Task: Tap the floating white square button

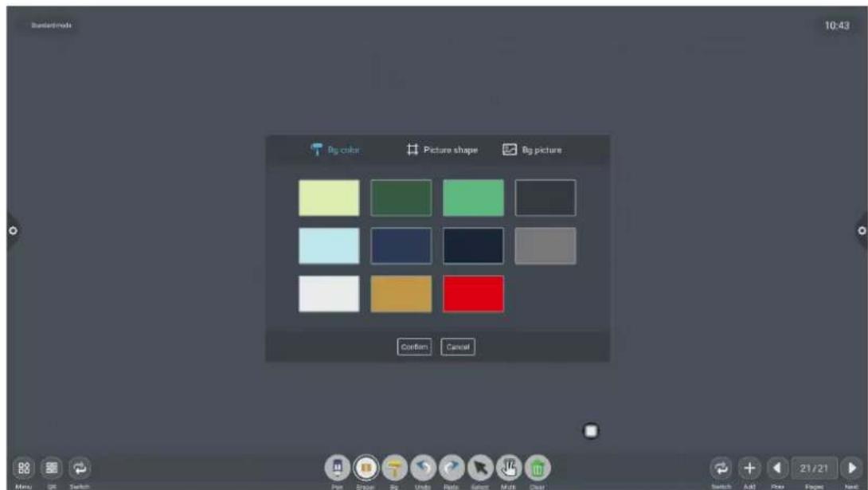Action: tap(591, 431)
